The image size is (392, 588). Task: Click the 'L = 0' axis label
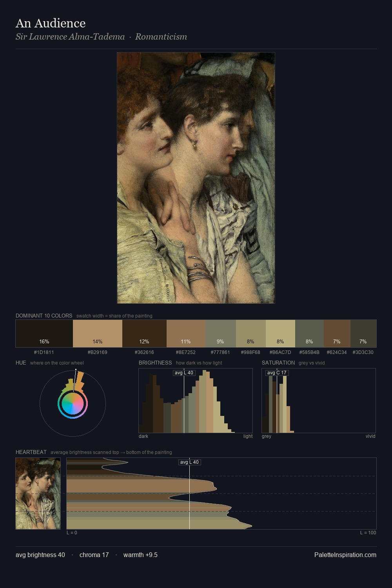coord(72,533)
